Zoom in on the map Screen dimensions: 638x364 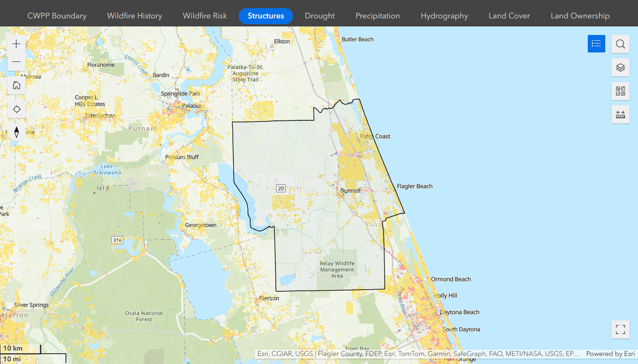(x=17, y=44)
